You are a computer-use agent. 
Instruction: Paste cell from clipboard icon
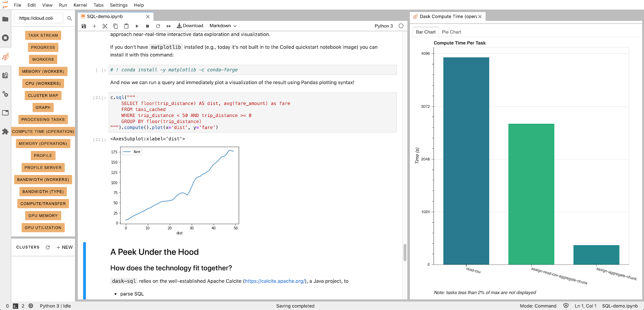126,26
